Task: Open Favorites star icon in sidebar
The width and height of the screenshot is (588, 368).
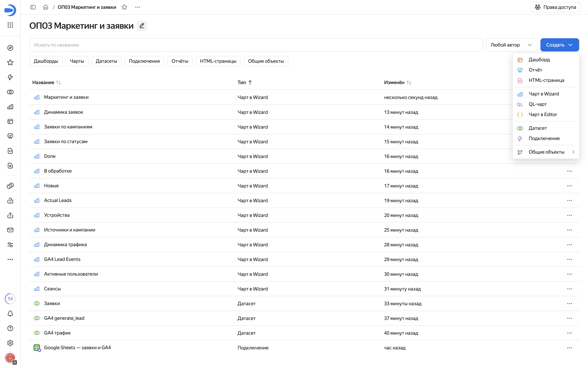Action: click(10, 63)
